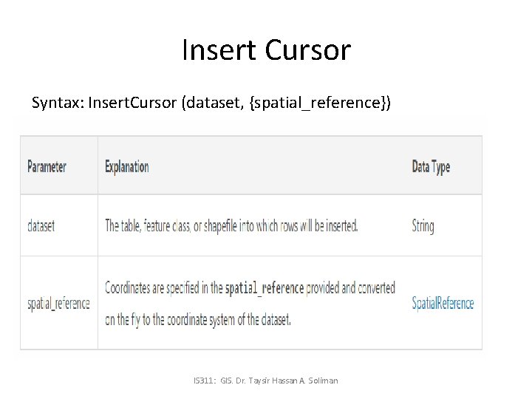Viewport: 532px width, 399px height.
Task: Select the "Explanation" column header
Action: (127, 167)
